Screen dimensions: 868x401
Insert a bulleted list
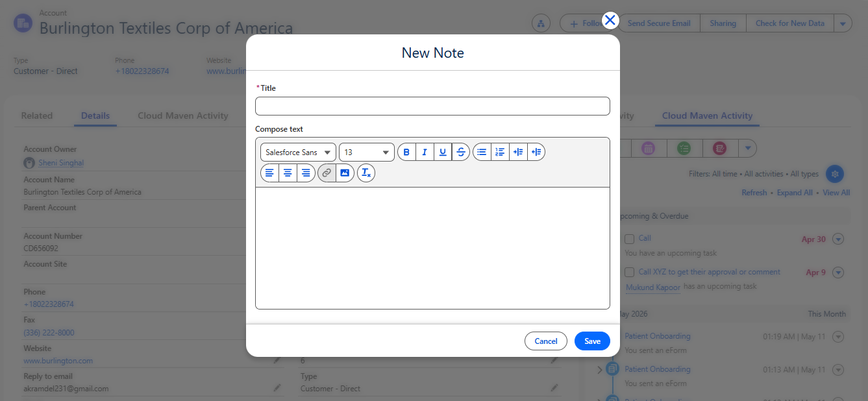pyautogui.click(x=482, y=152)
